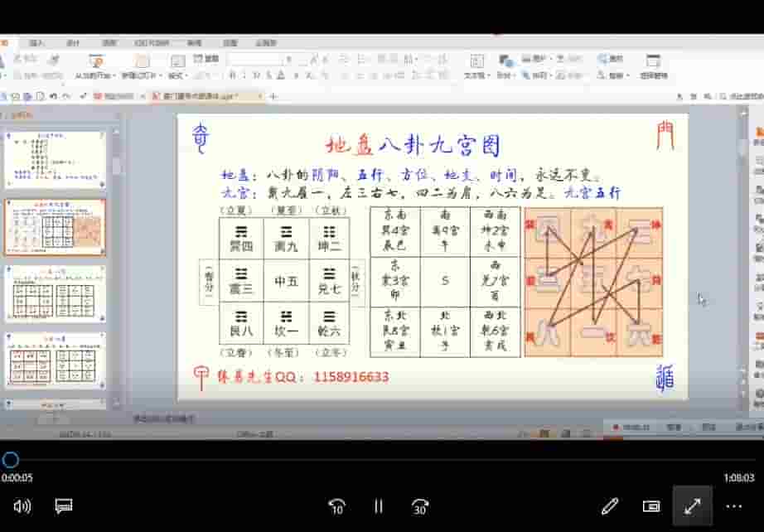Open the more options ellipsis menu
Screen dimensions: 764x532
734,505
